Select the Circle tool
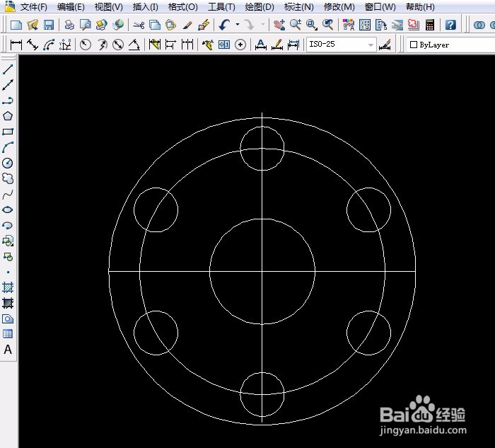Image resolution: width=495 pixels, height=448 pixels. [x=8, y=163]
